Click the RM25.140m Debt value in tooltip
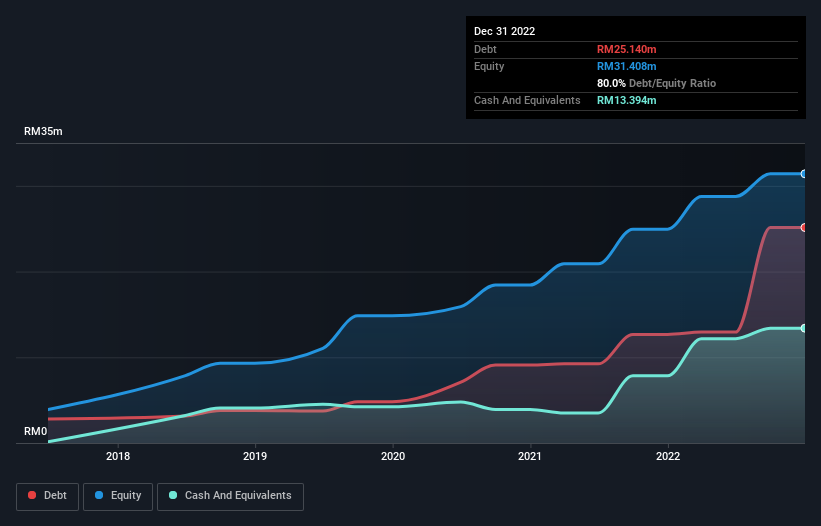 click(626, 49)
